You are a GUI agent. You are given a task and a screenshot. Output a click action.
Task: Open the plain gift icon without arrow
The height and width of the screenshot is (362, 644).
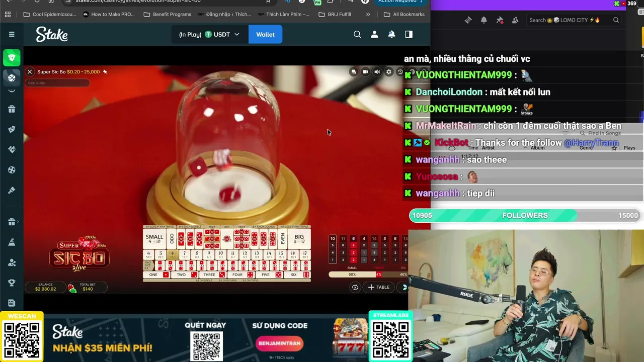[x=12, y=109]
